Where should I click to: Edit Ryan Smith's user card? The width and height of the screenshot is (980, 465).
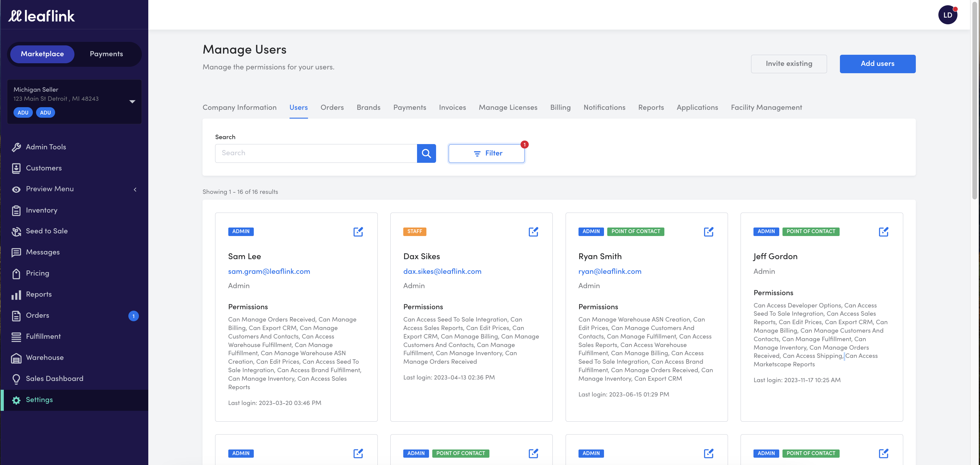click(708, 232)
